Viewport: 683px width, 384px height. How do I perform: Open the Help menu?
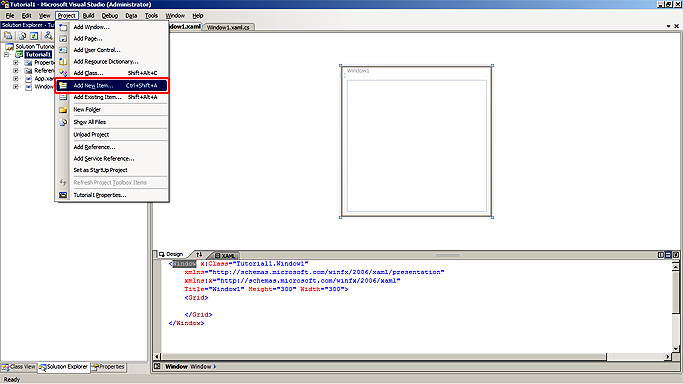click(198, 16)
